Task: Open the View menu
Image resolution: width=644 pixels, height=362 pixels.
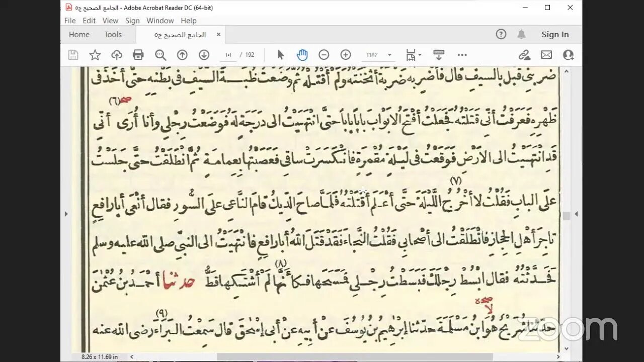Action: (110, 21)
